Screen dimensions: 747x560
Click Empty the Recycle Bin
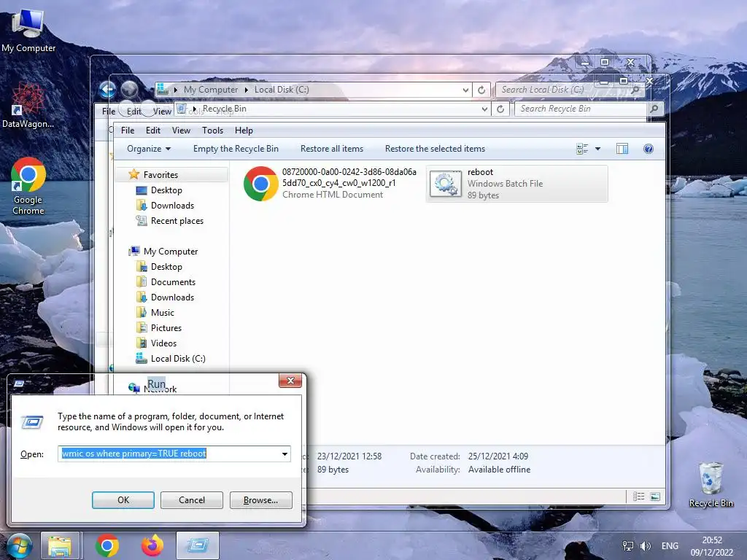236,149
